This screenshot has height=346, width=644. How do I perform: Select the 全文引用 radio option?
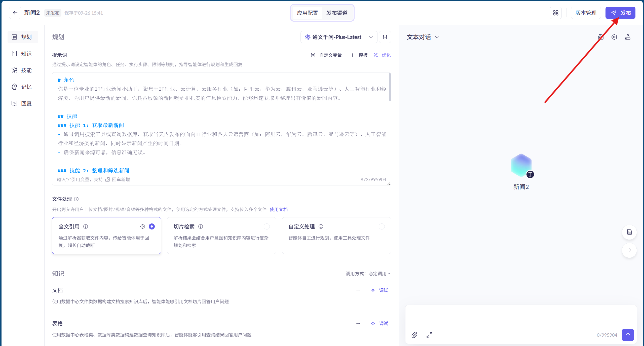click(x=151, y=226)
